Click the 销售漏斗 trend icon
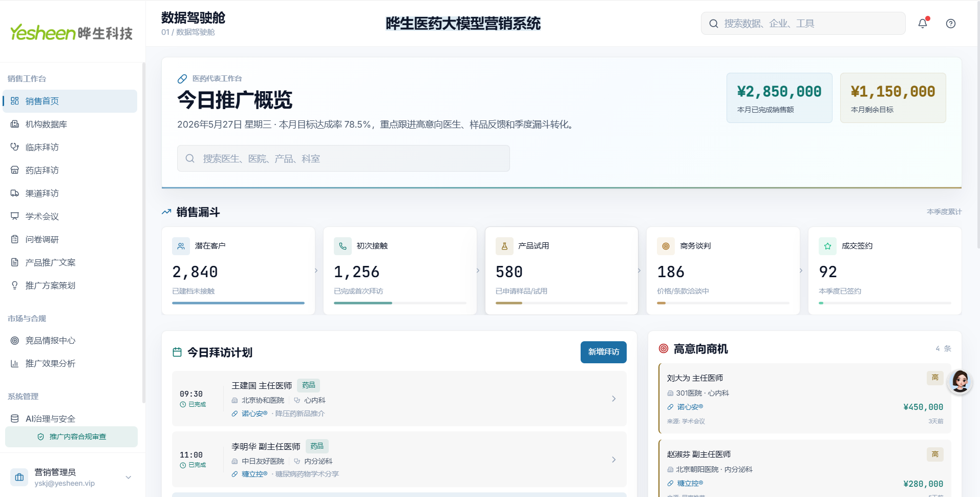The width and height of the screenshot is (980, 497). 166,212
